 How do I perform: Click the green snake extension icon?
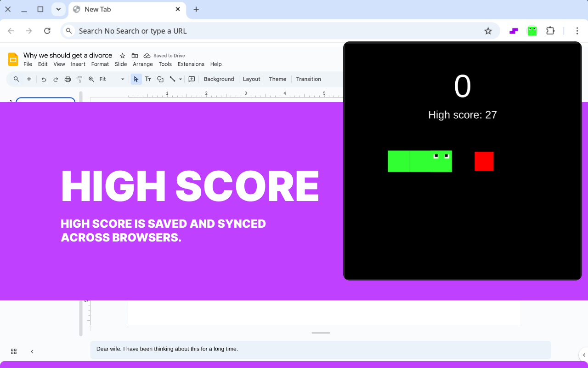pyautogui.click(x=532, y=31)
